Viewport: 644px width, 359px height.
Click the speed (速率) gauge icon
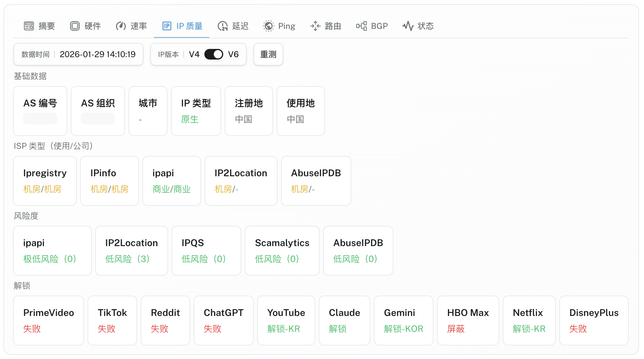[x=121, y=26]
